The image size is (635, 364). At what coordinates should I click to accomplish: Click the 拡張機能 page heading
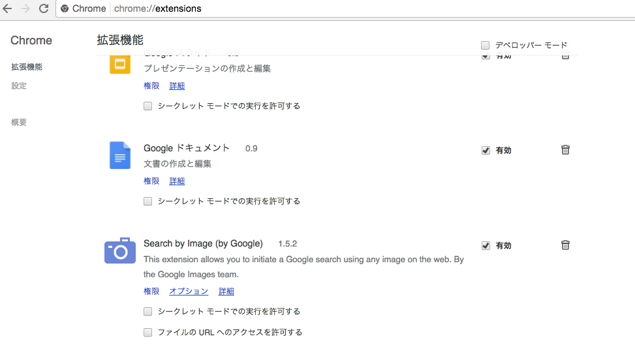click(120, 40)
